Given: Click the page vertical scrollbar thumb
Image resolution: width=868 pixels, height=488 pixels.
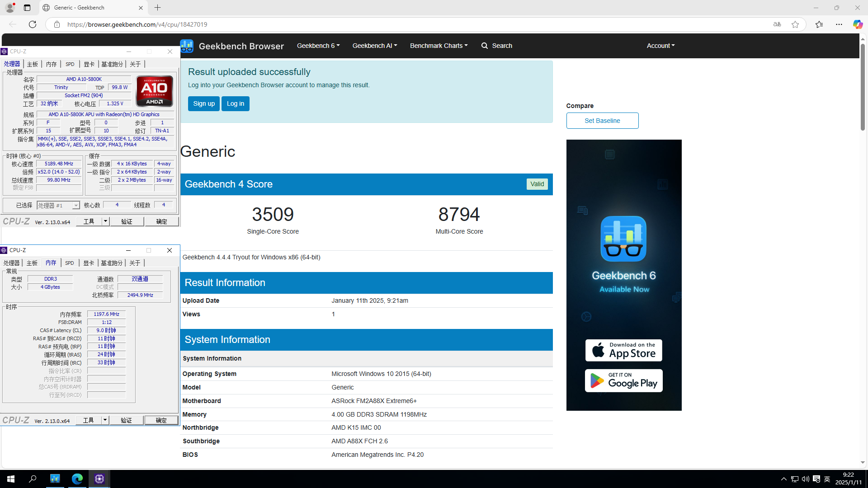Looking at the screenshot, I should (x=863, y=87).
